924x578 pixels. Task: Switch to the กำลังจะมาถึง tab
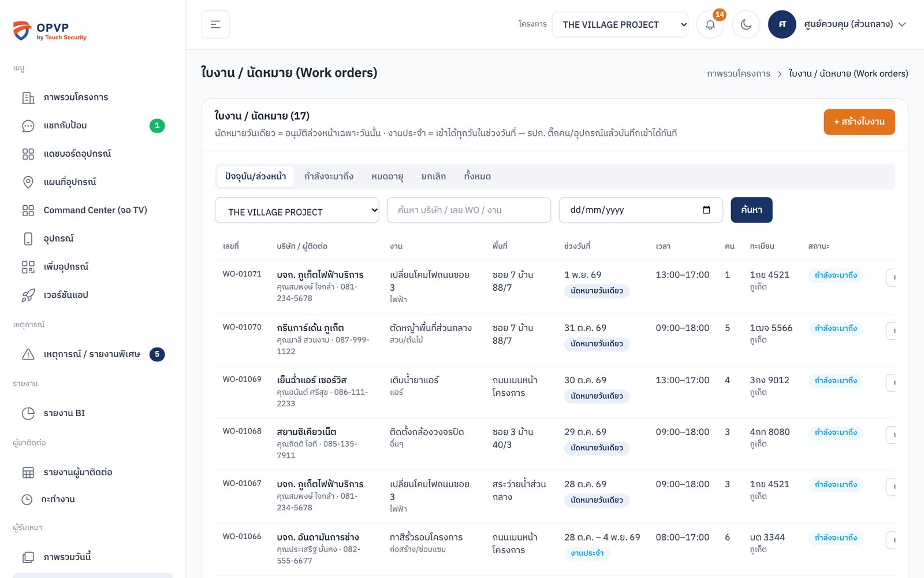tap(329, 176)
